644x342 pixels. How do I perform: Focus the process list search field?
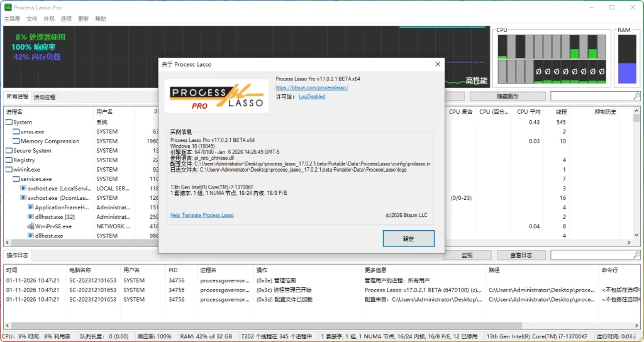tap(591, 96)
